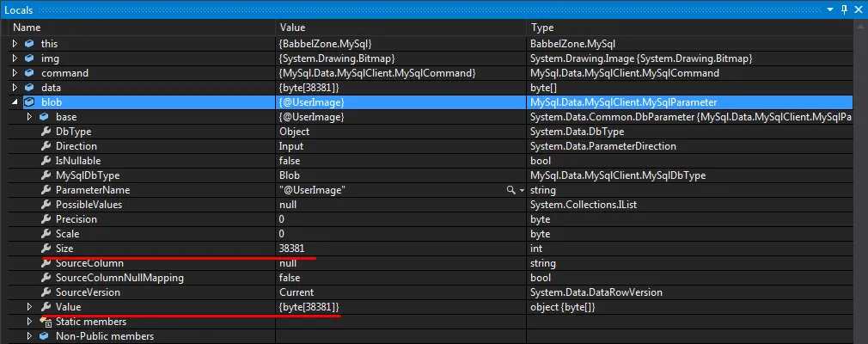Expand the base member of blob
The width and height of the screenshot is (868, 344).
[30, 117]
